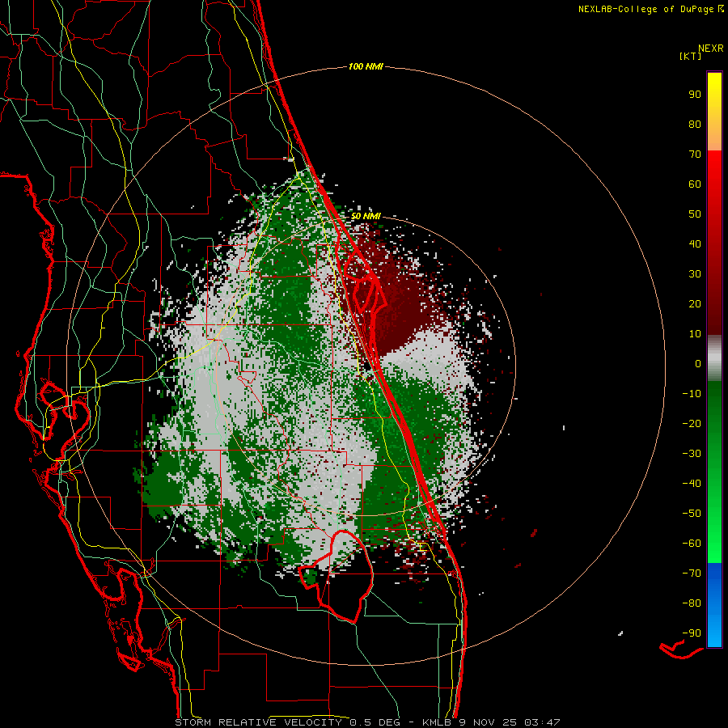Click the 20 value on the velocity scale

[695, 303]
